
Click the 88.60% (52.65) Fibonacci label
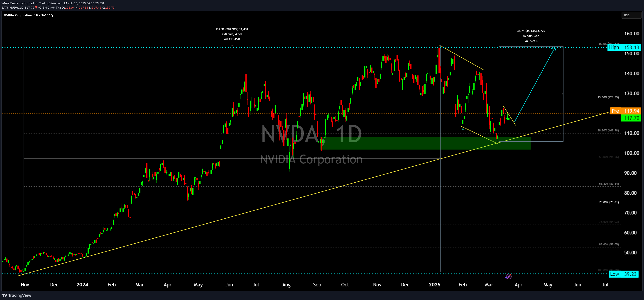609,244
